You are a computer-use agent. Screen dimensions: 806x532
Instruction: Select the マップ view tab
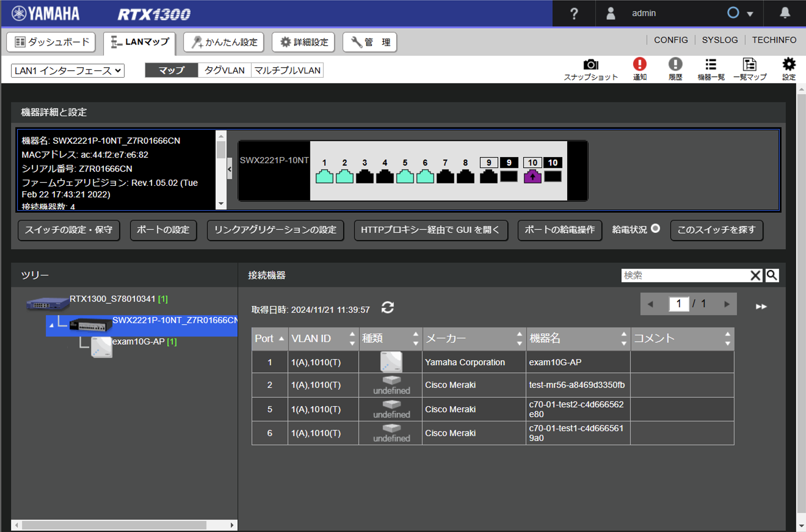point(171,70)
